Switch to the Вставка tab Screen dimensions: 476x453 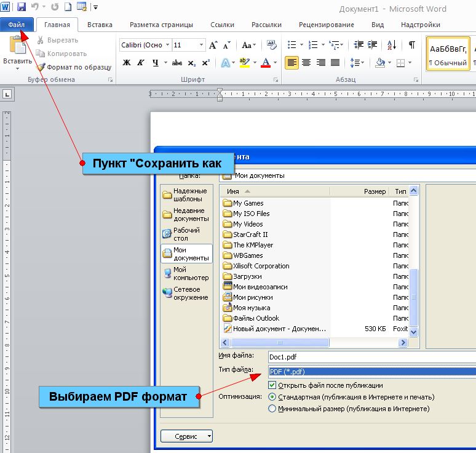pyautogui.click(x=100, y=25)
